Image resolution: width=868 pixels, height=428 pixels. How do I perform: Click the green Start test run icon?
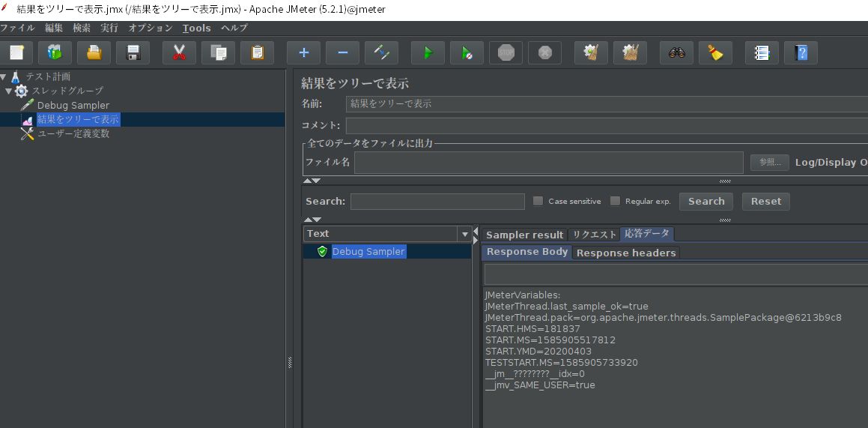428,53
